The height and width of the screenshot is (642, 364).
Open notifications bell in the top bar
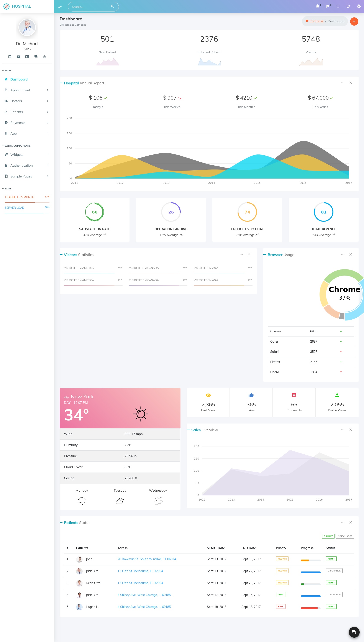point(318,6)
